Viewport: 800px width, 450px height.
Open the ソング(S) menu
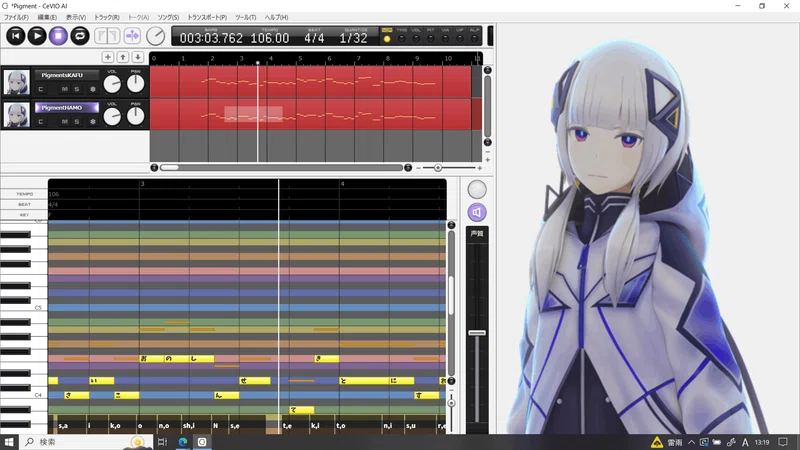[168, 17]
